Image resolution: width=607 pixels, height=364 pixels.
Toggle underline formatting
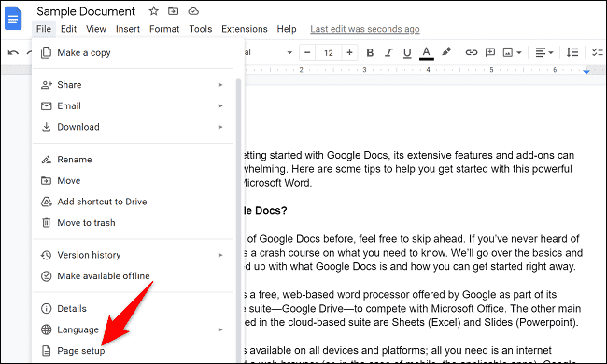407,53
